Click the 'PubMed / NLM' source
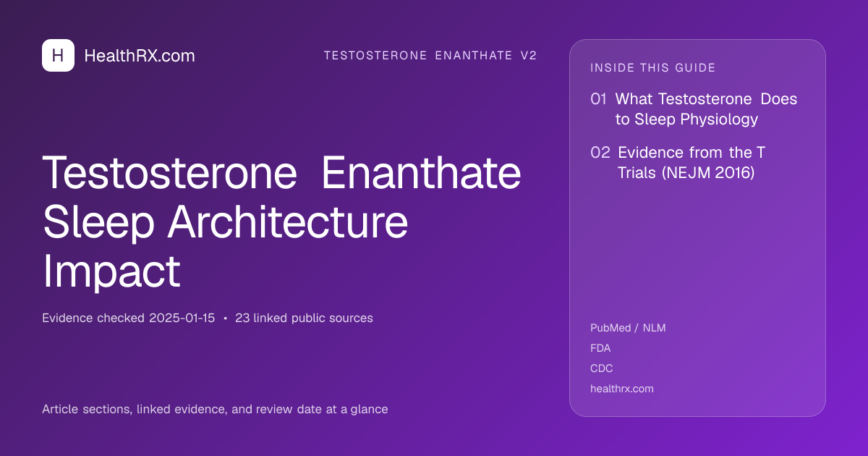This screenshot has width=868, height=456. pos(628,328)
